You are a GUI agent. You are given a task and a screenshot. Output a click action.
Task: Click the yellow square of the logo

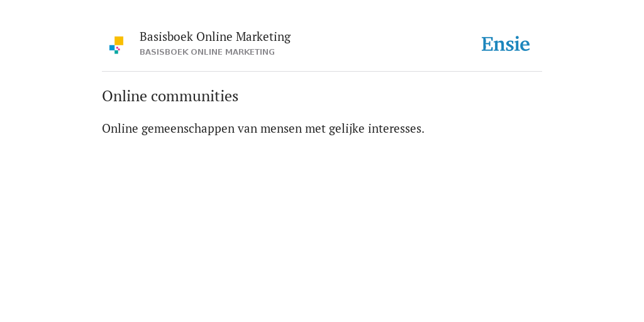coord(119,41)
